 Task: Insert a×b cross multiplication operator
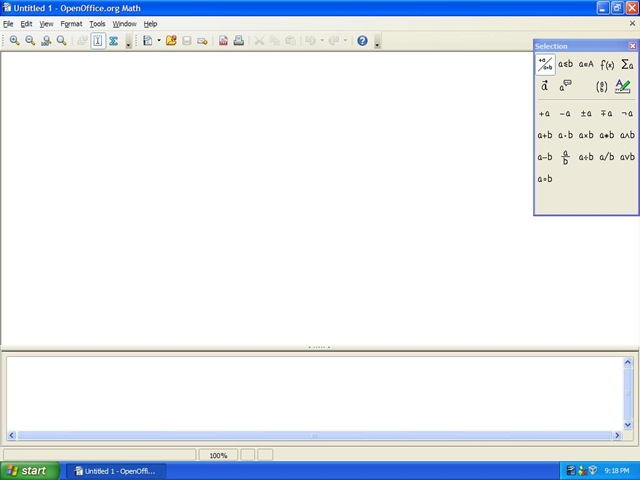586,135
